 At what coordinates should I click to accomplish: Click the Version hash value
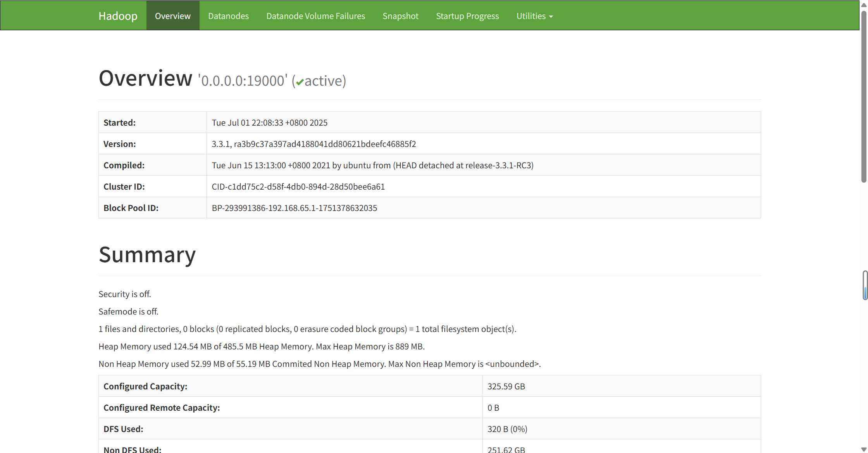tap(313, 144)
